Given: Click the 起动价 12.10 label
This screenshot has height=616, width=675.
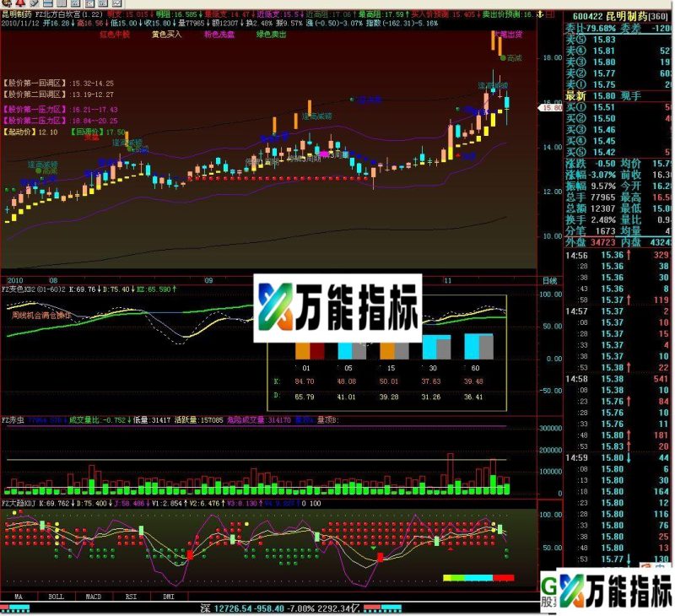Looking at the screenshot, I should pyautogui.click(x=30, y=132).
